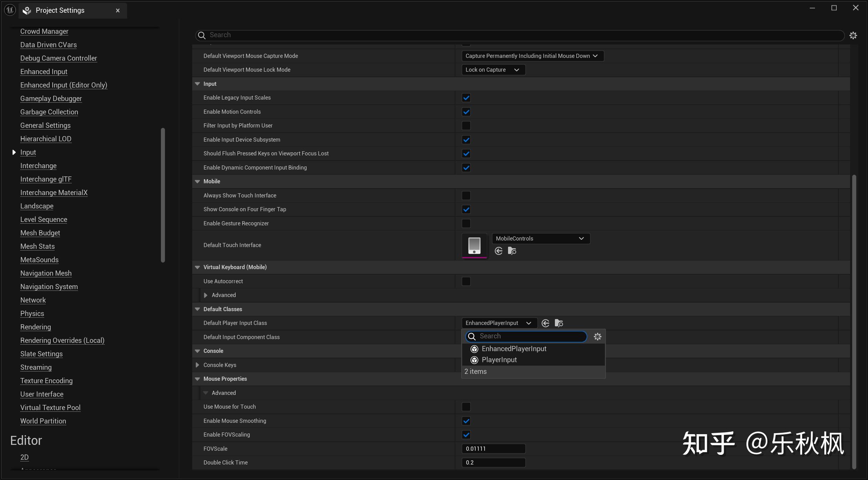Open the Enhanced Input settings page
Viewport: 868px width, 480px height.
tap(44, 72)
